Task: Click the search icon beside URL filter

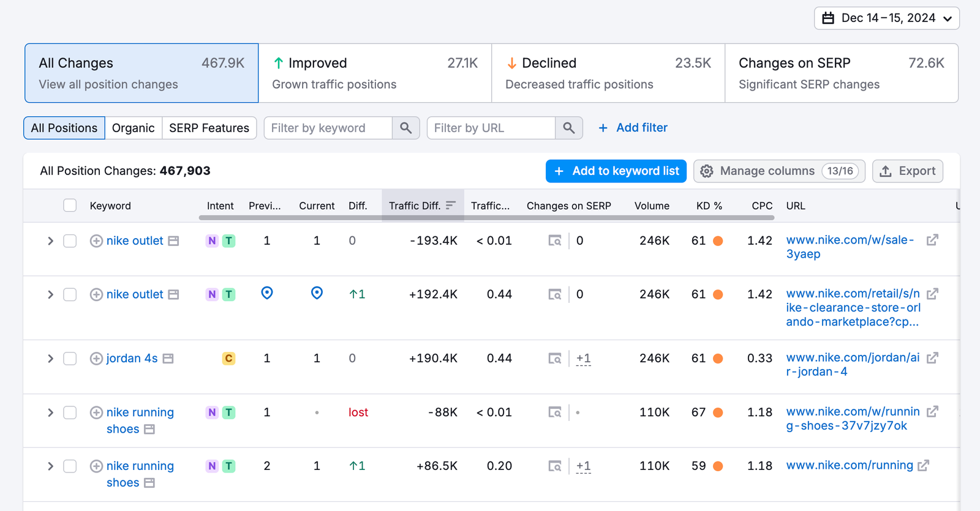Action: tap(568, 128)
